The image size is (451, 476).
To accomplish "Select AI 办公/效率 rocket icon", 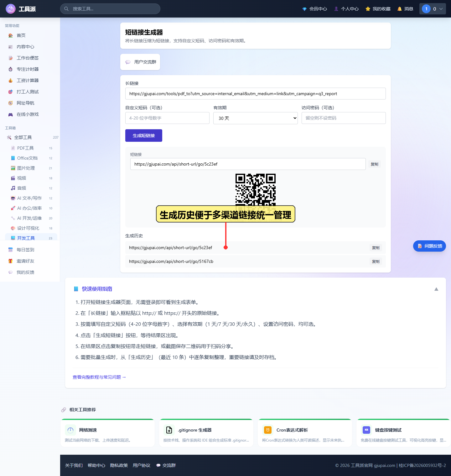I will [x=13, y=208].
